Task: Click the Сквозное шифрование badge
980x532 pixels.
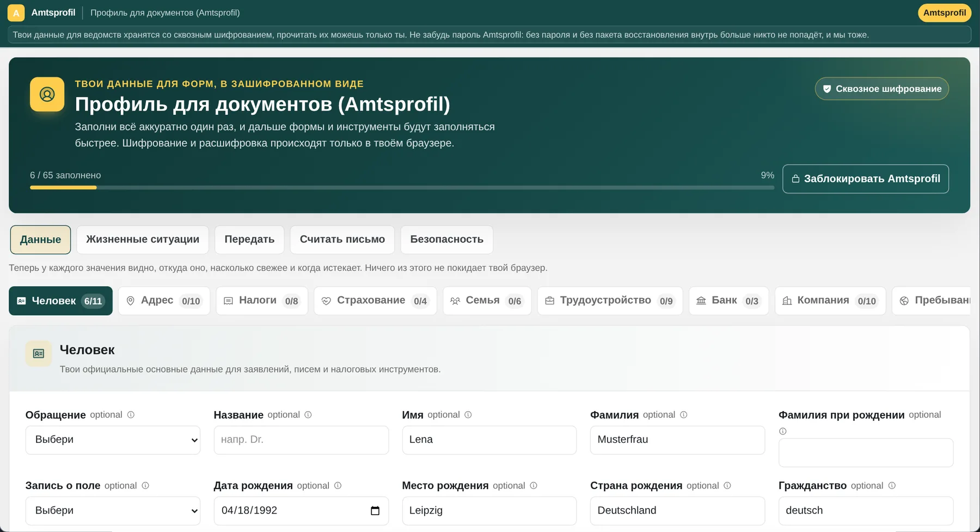Action: coord(882,89)
